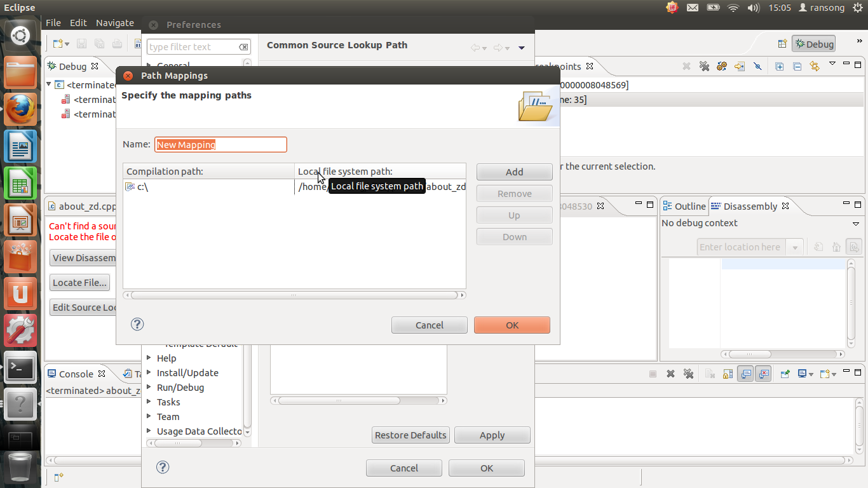Click the Open Perspective icon
868x488 pixels.
[782, 44]
